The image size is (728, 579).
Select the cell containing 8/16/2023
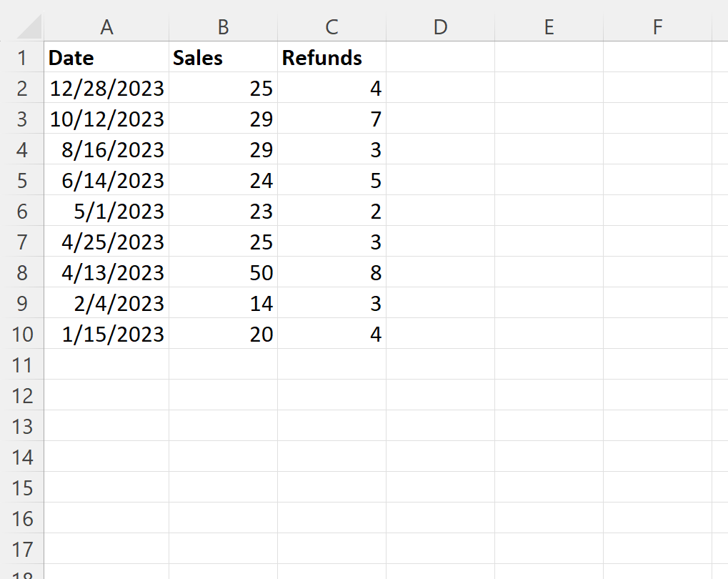pos(106,150)
